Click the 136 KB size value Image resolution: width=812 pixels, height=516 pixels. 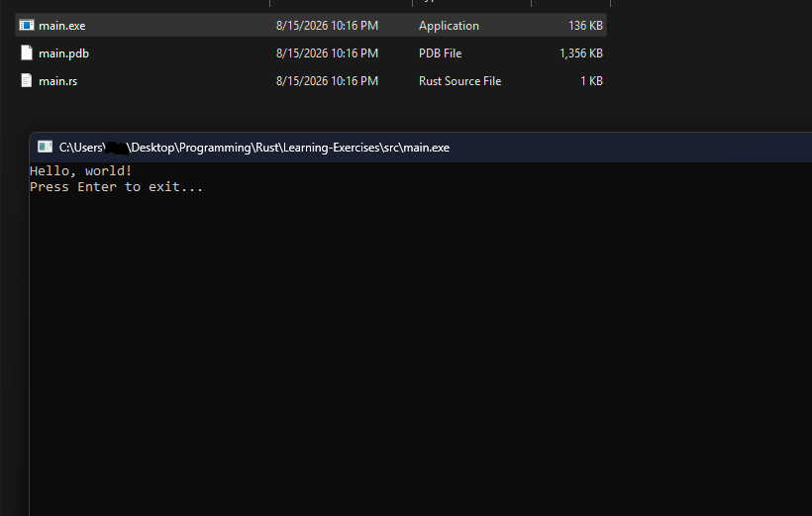[585, 26]
